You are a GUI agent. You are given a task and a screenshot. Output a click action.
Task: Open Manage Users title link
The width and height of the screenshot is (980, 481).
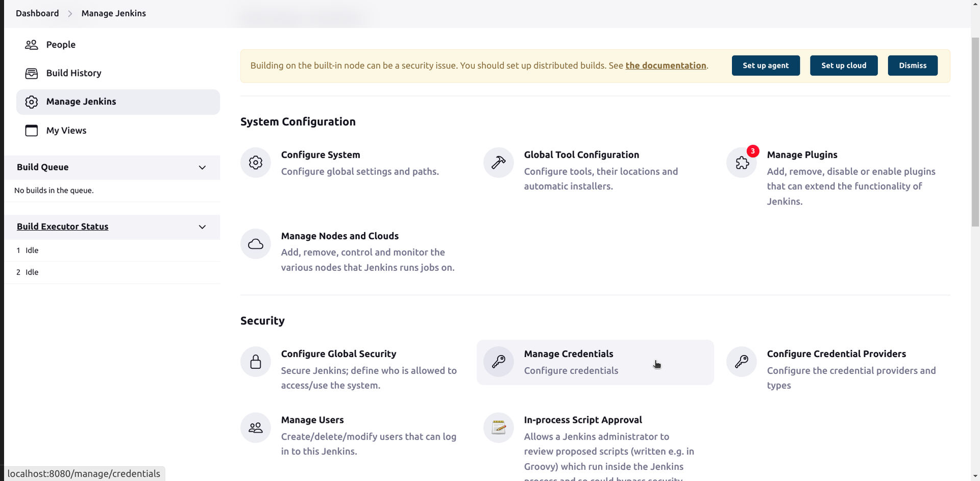(312, 420)
